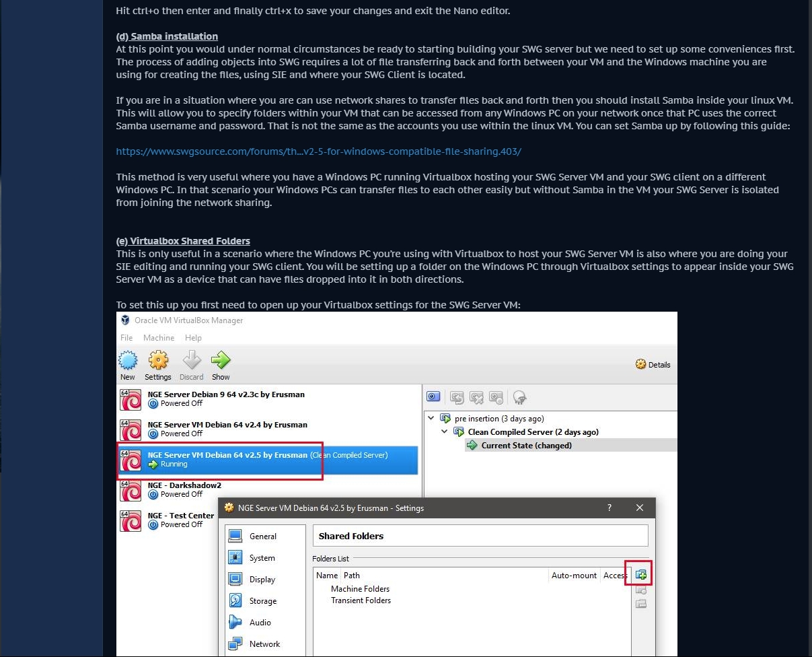
Task: Click the Folders List label
Action: [330, 559]
